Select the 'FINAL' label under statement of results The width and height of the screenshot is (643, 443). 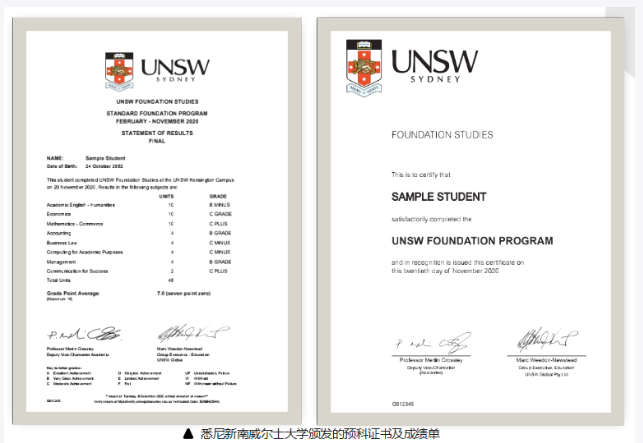click(x=157, y=141)
